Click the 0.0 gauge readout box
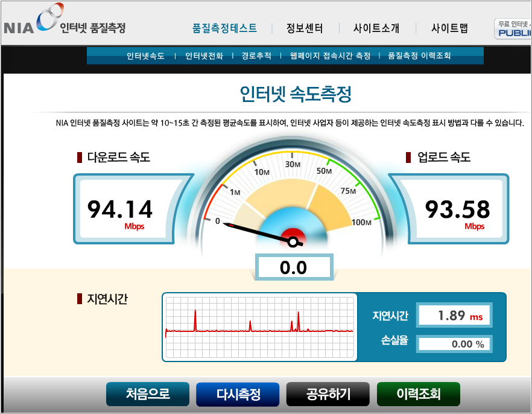The image size is (532, 414). (294, 267)
